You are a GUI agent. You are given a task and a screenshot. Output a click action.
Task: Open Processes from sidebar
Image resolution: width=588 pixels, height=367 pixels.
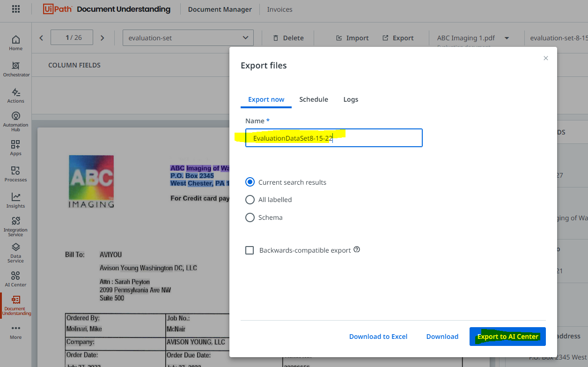click(x=15, y=174)
